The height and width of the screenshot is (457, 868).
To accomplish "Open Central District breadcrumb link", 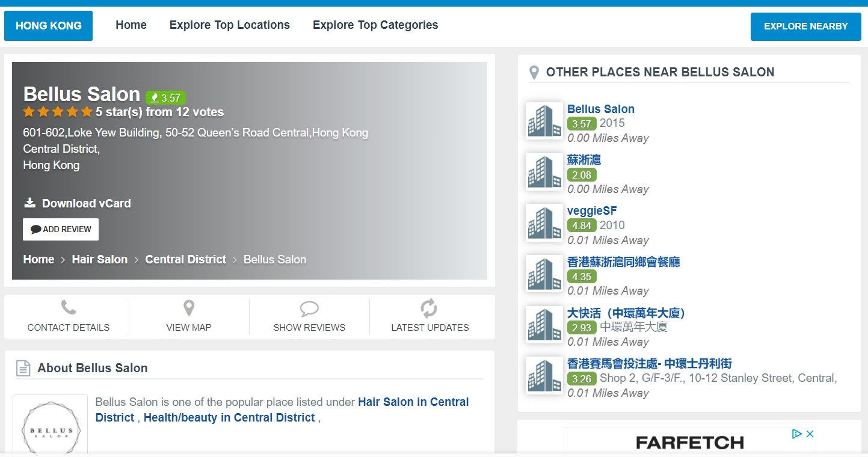I will 186,259.
